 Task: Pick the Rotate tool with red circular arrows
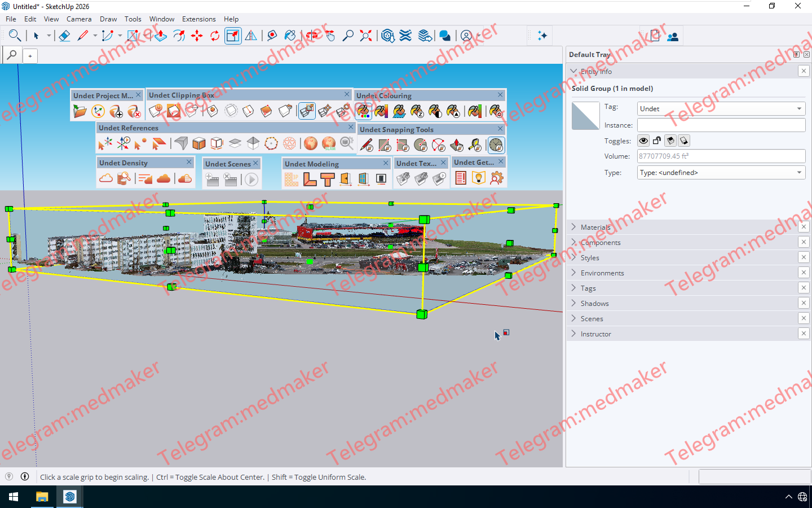click(215, 36)
